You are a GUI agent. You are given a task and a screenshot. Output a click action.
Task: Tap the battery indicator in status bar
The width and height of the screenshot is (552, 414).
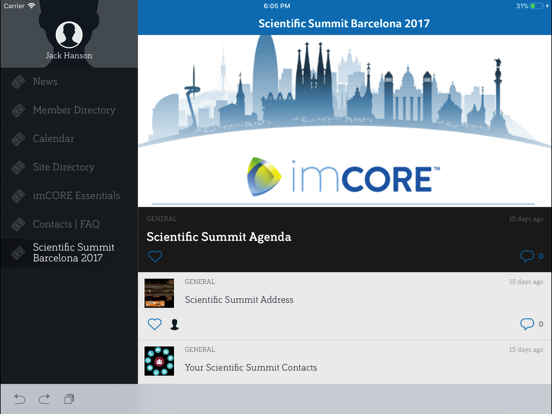tap(537, 6)
